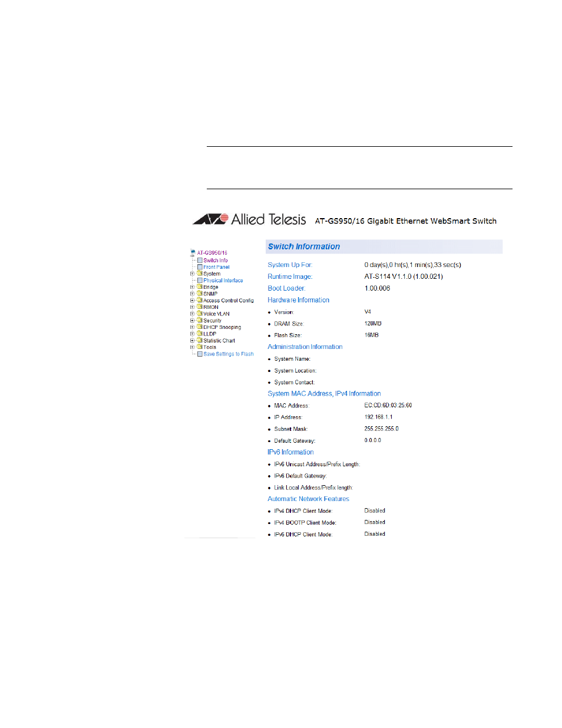The width and height of the screenshot is (562, 728).
Task: Click the Physical Interface page icon
Action: 200,281
